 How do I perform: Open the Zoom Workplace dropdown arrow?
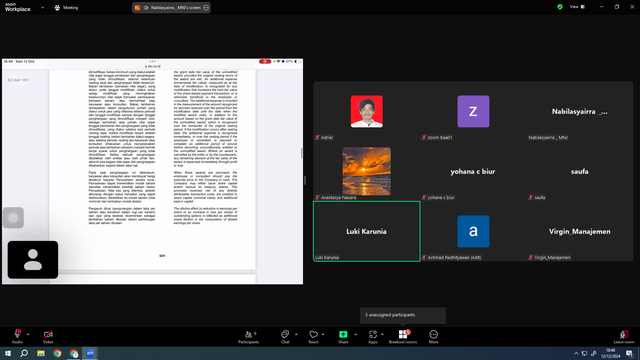click(x=42, y=7)
